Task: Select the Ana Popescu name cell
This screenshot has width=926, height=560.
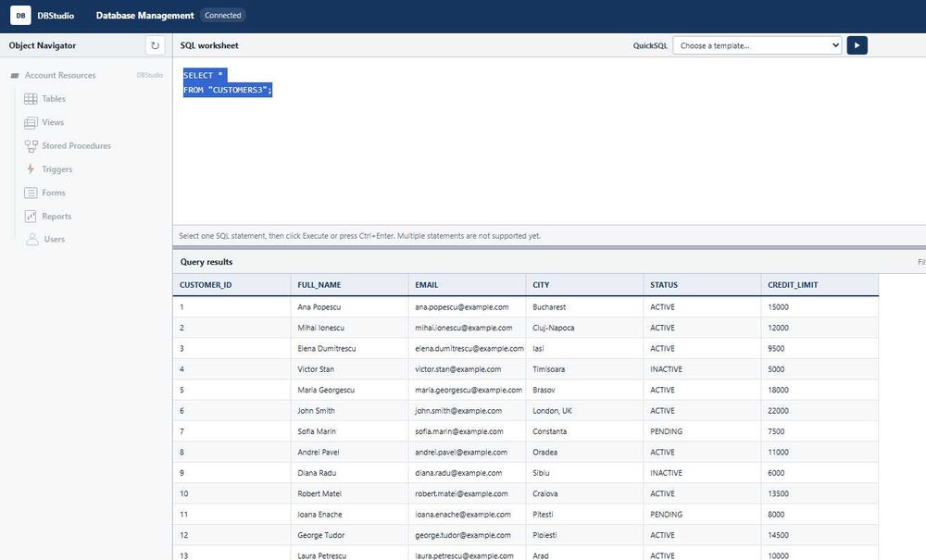Action: (x=349, y=307)
